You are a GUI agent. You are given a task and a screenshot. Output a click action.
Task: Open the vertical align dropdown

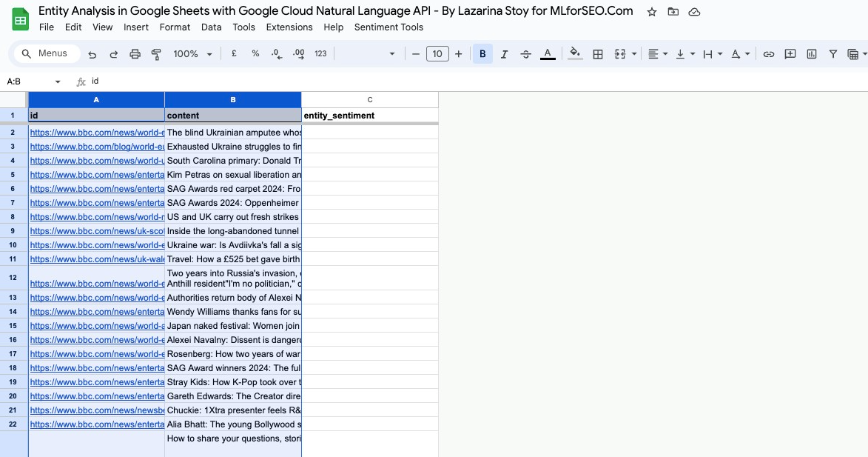[x=685, y=54]
